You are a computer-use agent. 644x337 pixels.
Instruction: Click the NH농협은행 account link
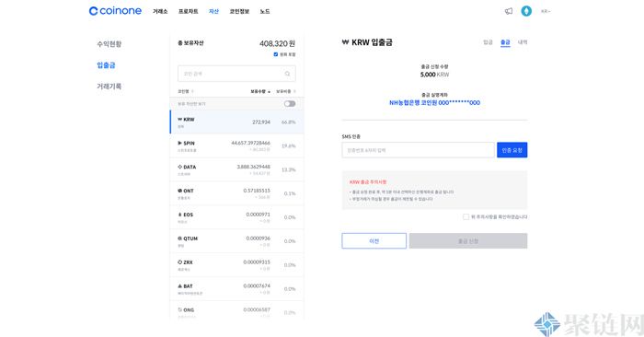tap(434, 103)
